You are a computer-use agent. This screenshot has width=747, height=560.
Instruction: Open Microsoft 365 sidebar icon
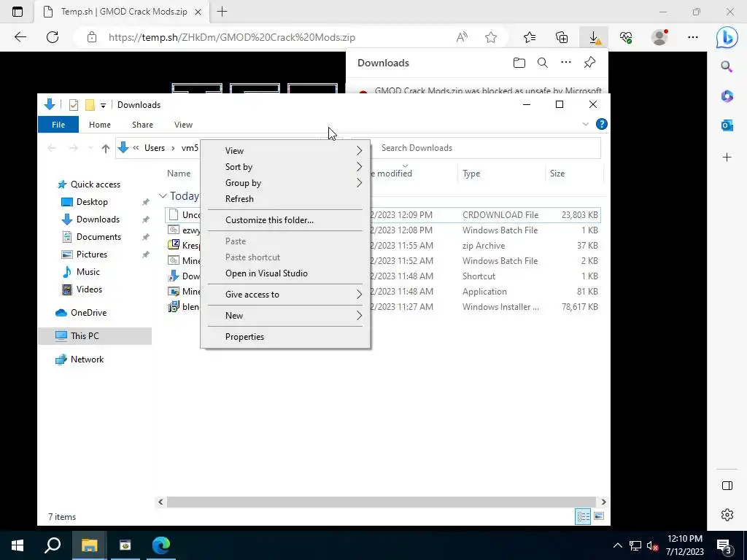(727, 96)
